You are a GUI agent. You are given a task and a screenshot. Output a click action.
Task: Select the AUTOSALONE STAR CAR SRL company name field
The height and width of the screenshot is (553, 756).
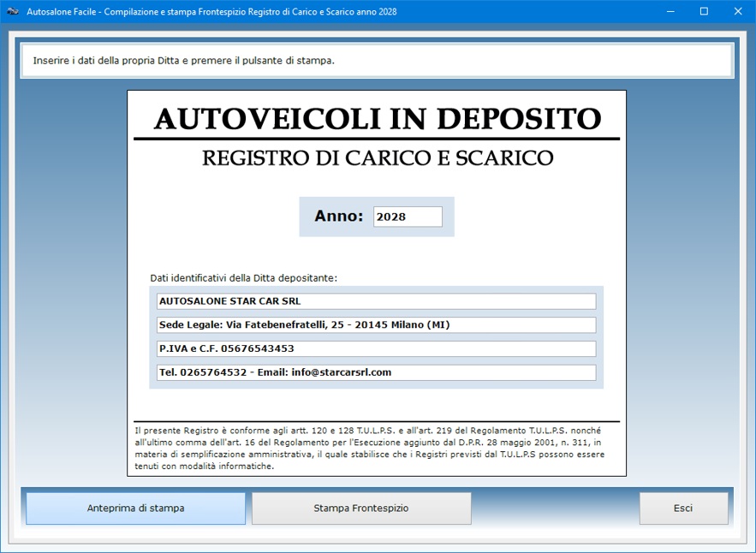pyautogui.click(x=376, y=301)
